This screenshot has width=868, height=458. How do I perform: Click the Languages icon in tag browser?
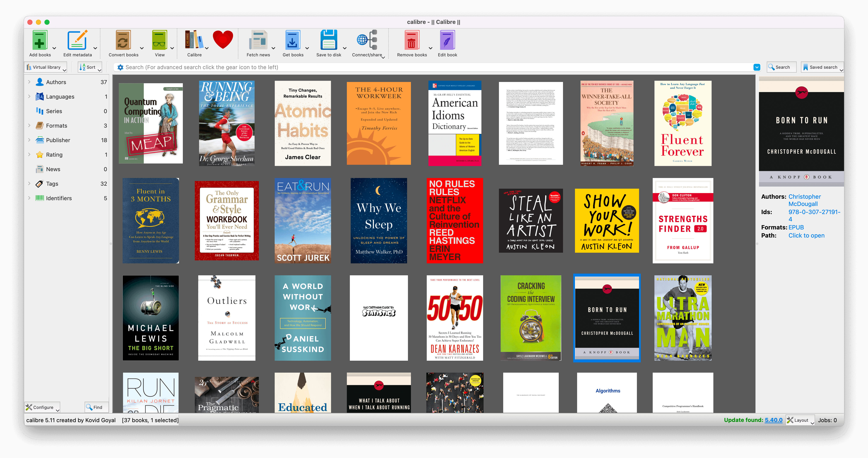click(40, 96)
